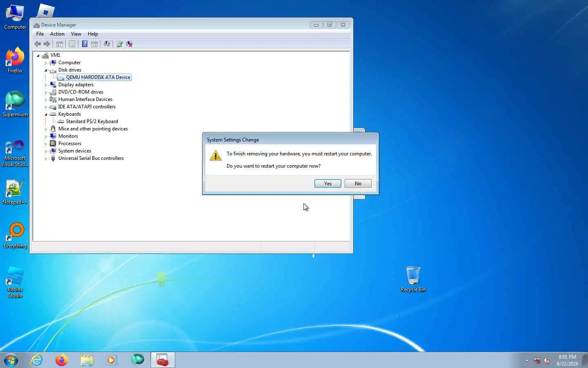Screen dimensions: 588x368
Task: Open Supermium from the taskbar
Action: click(137, 360)
